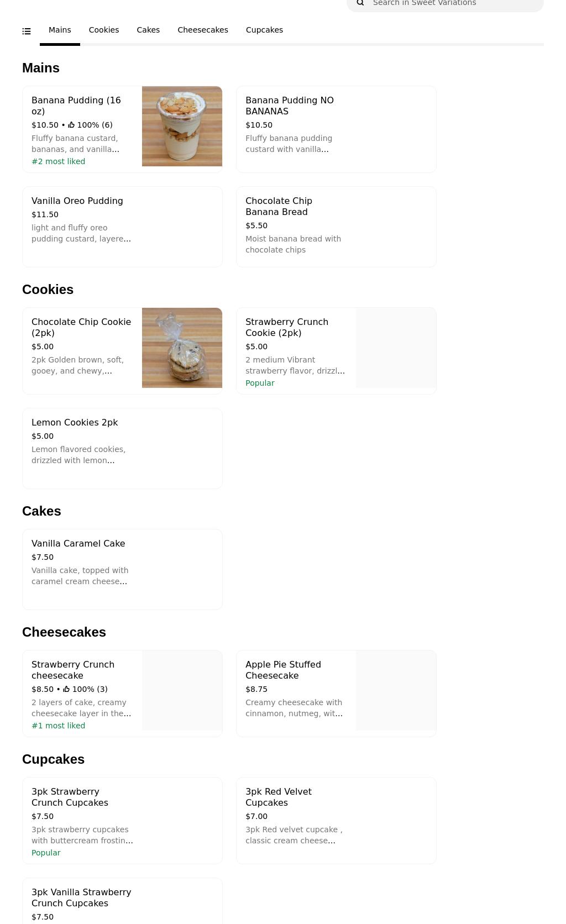Click the Banana Pudding photo thumbnail
This screenshot has width=566, height=924.
(182, 126)
